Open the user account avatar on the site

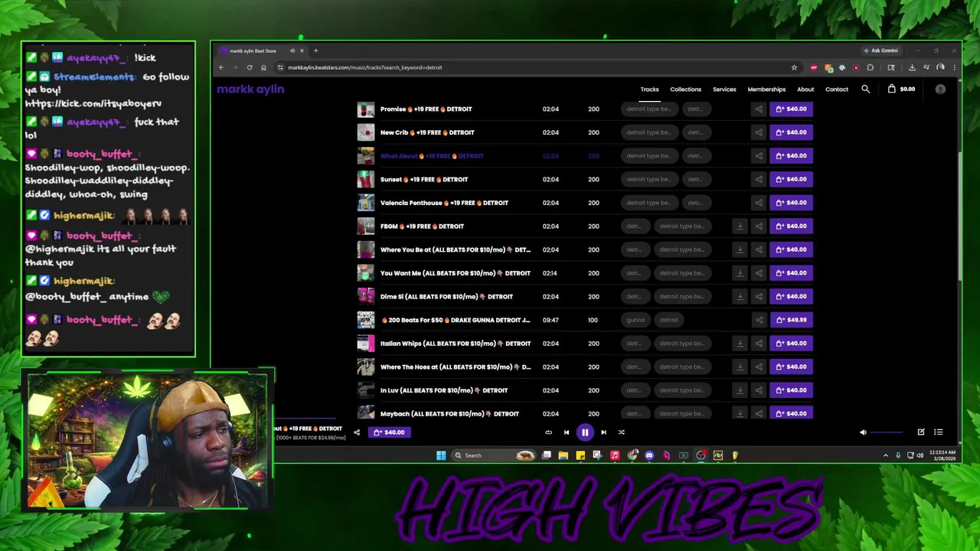pyautogui.click(x=940, y=90)
